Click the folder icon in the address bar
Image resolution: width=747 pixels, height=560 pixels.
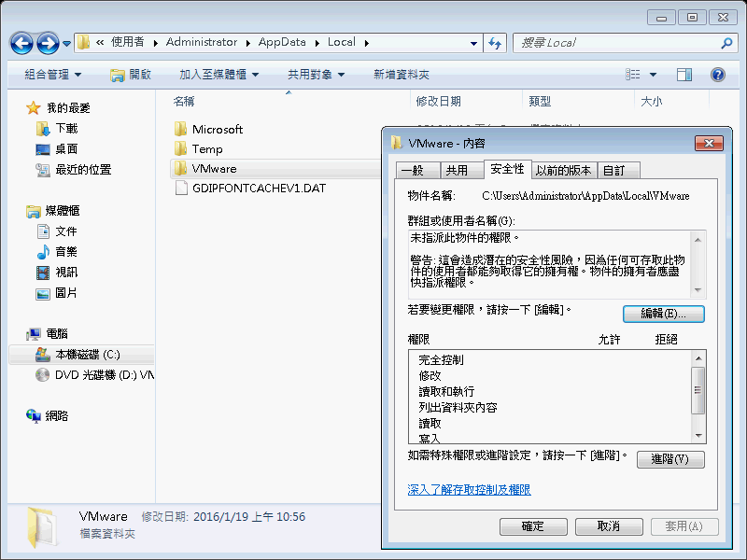[83, 42]
